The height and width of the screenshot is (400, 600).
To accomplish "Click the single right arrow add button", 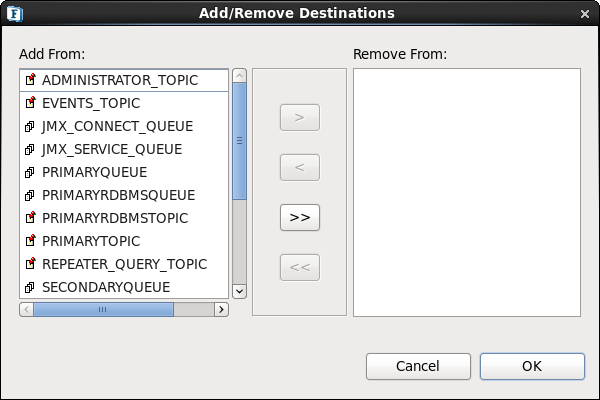I will tap(300, 118).
